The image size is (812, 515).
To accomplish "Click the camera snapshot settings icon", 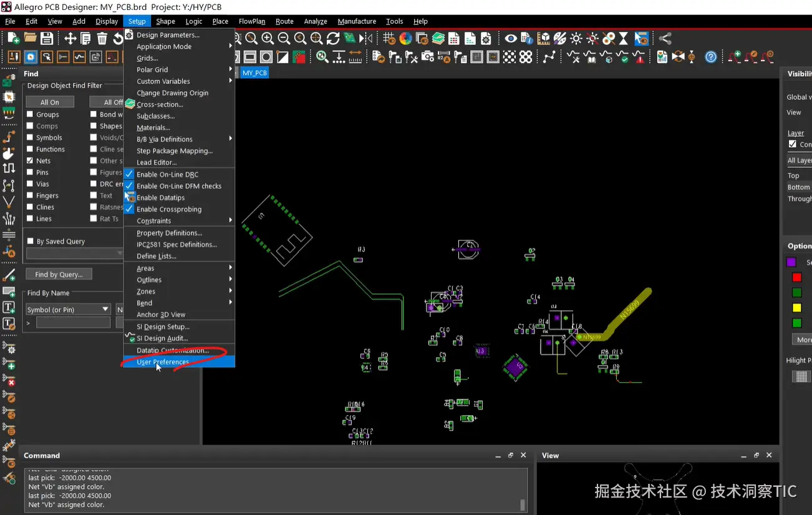I will point(428,57).
